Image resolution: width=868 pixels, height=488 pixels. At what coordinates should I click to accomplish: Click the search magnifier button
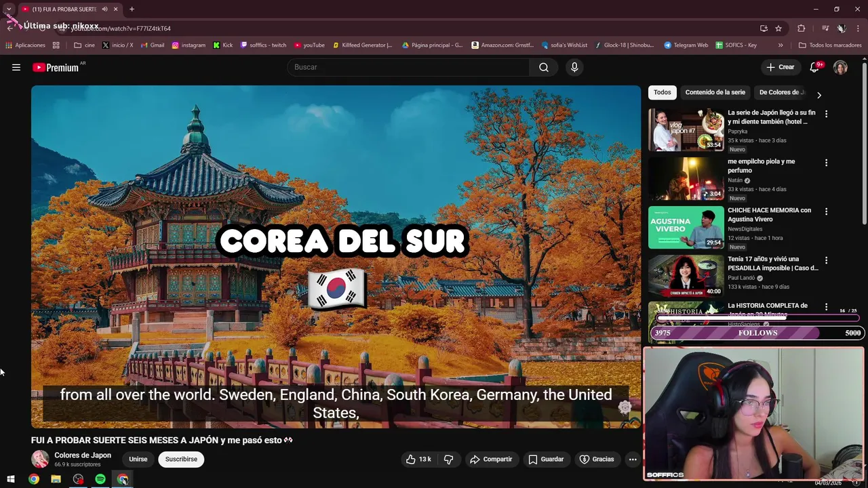[x=544, y=67]
